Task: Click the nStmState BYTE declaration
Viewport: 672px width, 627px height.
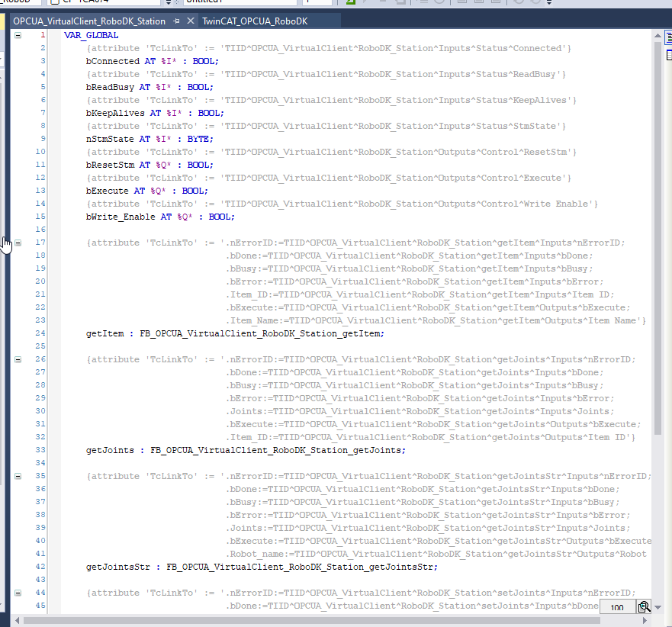Action: pos(150,139)
